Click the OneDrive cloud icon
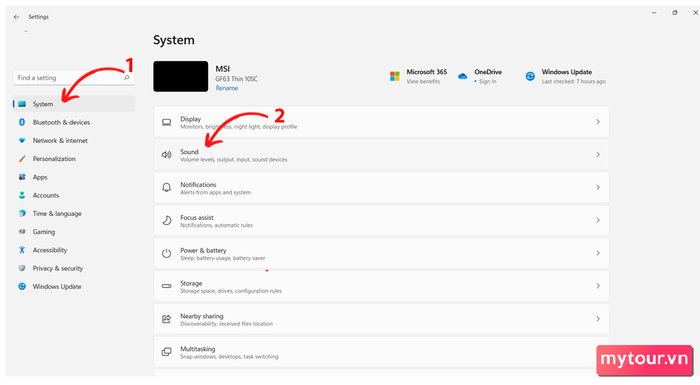 (x=462, y=76)
